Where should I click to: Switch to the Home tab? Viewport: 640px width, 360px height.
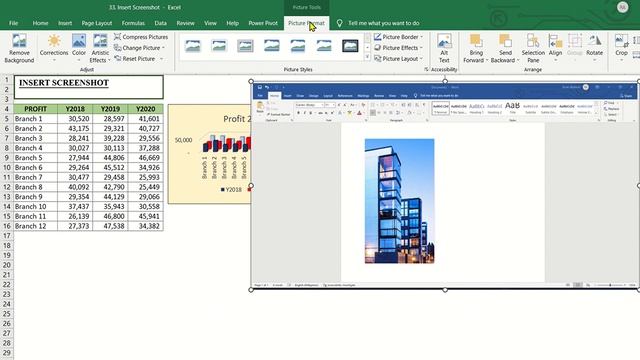click(x=40, y=23)
